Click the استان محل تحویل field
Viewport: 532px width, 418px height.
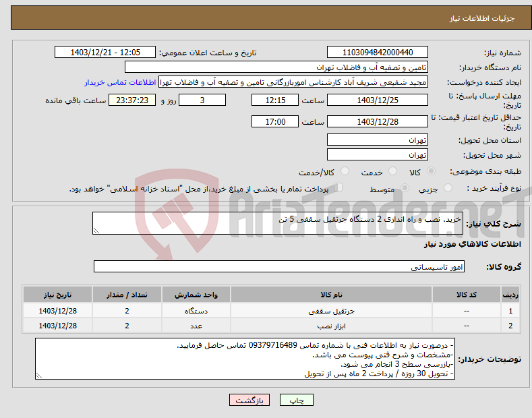click(x=378, y=140)
